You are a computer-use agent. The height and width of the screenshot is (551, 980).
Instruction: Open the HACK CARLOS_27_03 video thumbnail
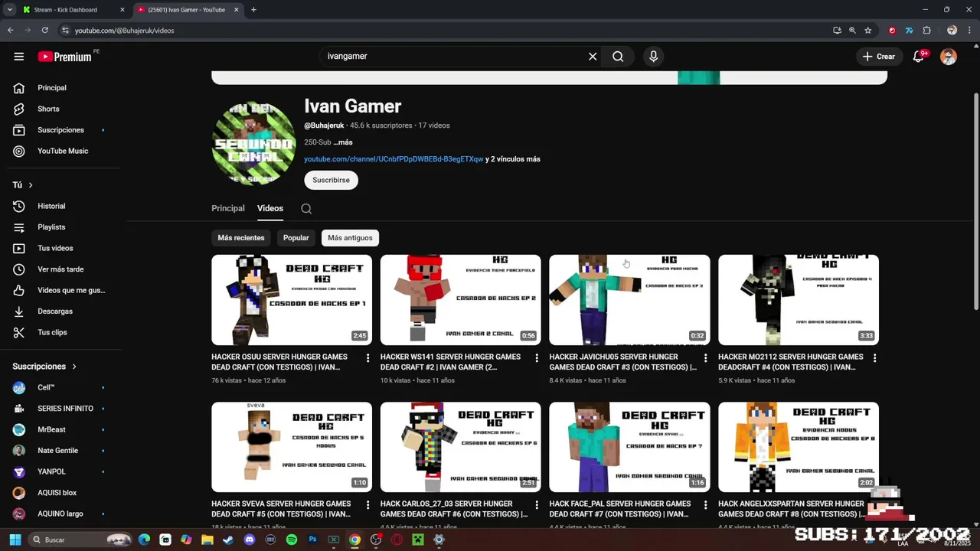pyautogui.click(x=461, y=447)
